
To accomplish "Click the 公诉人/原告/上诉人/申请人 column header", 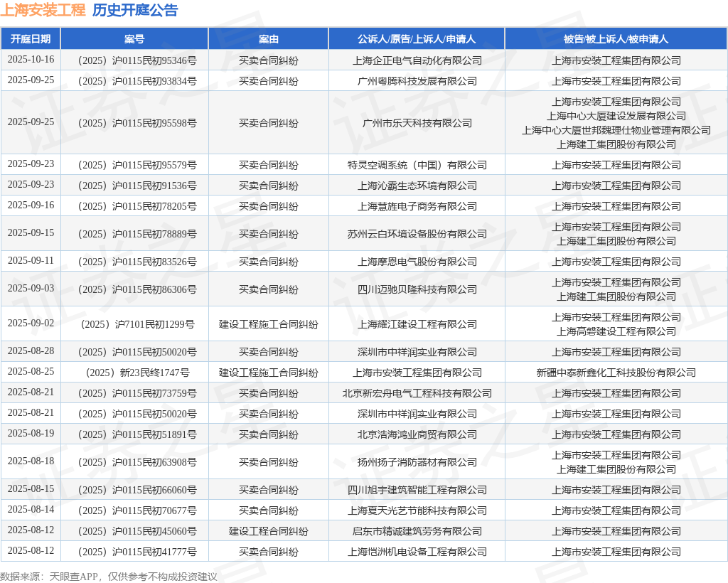I will pyautogui.click(x=417, y=38).
